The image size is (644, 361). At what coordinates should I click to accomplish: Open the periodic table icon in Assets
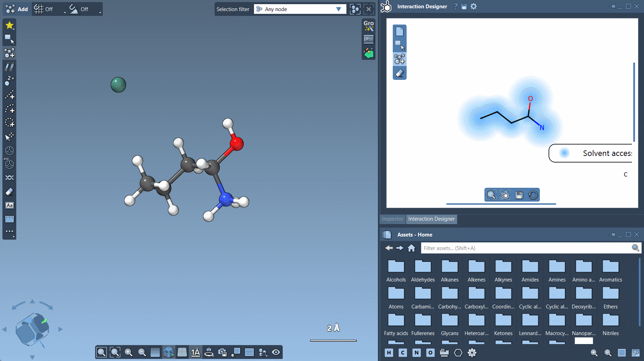444,353
